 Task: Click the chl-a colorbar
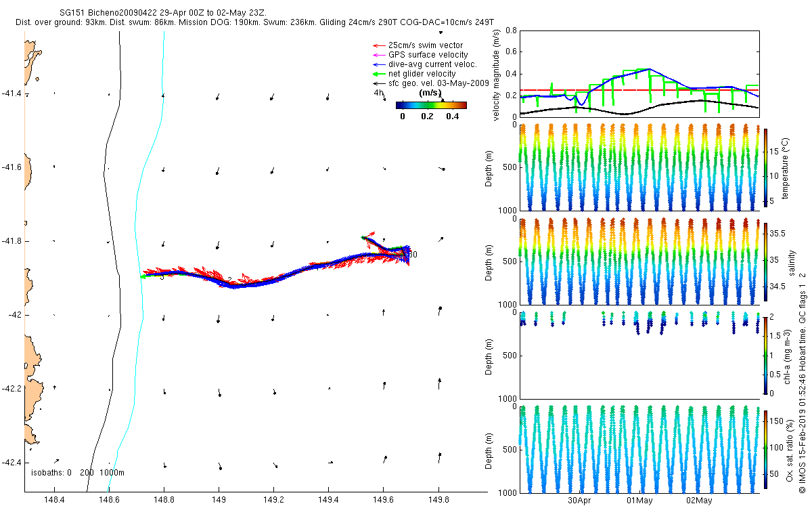click(x=765, y=354)
